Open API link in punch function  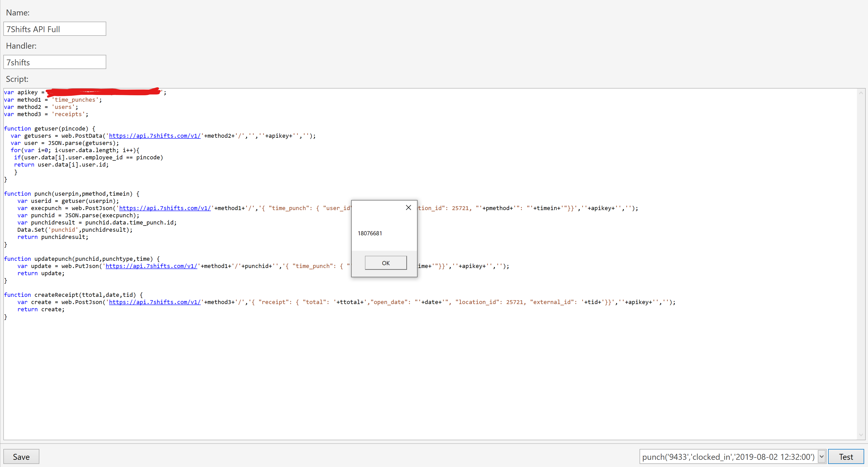165,208
